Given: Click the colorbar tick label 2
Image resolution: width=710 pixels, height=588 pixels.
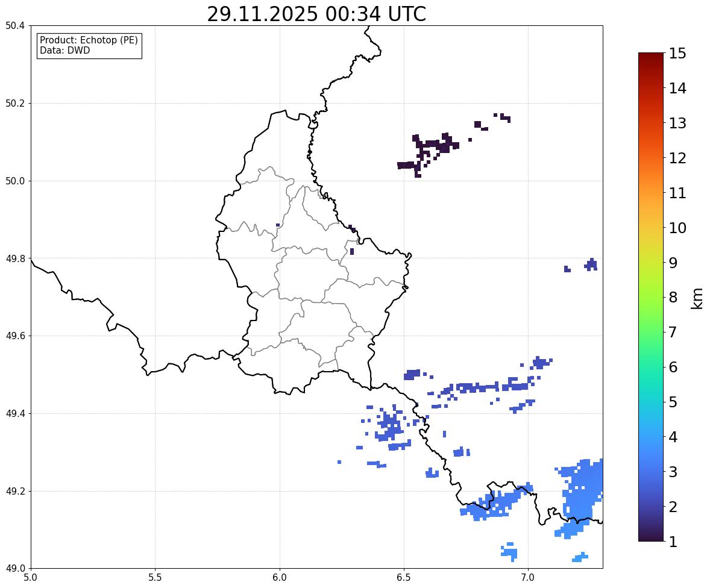Looking at the screenshot, I should pos(673,507).
